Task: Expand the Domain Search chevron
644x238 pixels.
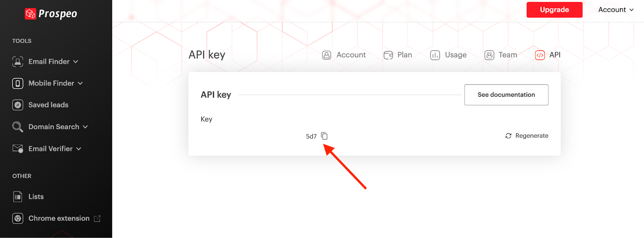Action: coord(85,127)
